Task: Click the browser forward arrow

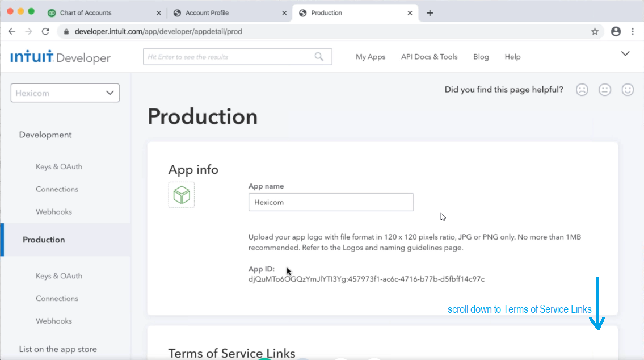Action: (x=28, y=31)
